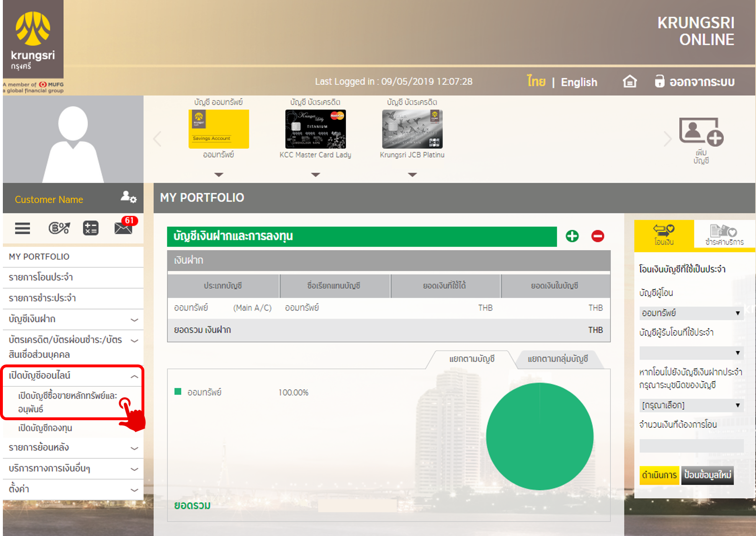This screenshot has width=756, height=536.
Task: Switch language to ไทย
Action: pyautogui.click(x=536, y=81)
